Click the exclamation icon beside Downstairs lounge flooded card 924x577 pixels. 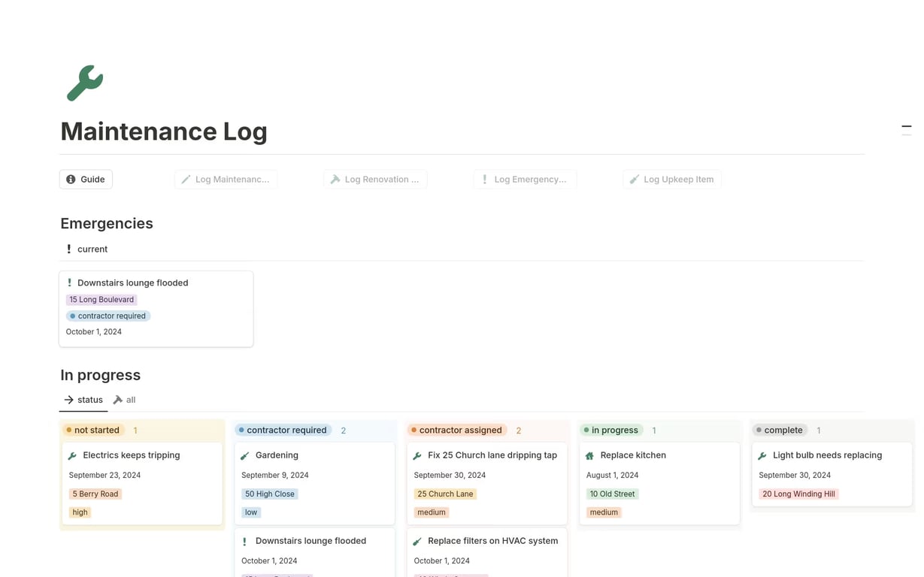pyautogui.click(x=69, y=283)
